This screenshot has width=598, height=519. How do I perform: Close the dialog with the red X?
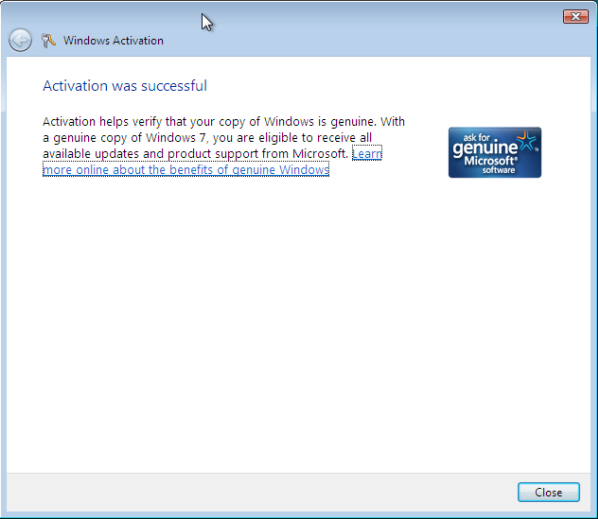[x=575, y=17]
